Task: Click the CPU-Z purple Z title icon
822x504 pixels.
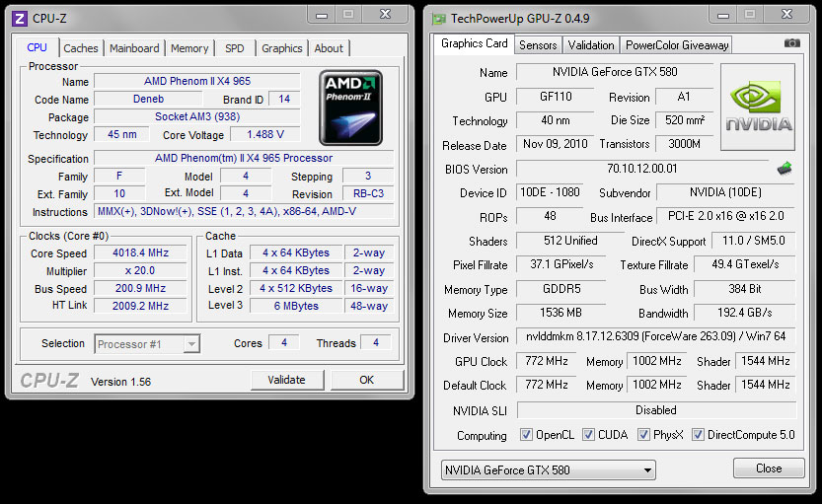Action: tap(19, 19)
